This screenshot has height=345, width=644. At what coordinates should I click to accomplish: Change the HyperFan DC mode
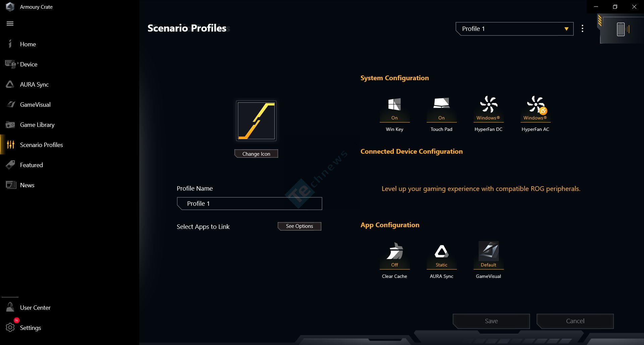click(488, 113)
